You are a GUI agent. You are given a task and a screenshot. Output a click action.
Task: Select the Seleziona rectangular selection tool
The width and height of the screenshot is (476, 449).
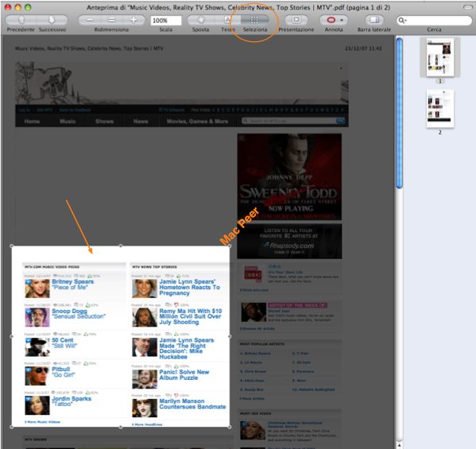(x=254, y=20)
